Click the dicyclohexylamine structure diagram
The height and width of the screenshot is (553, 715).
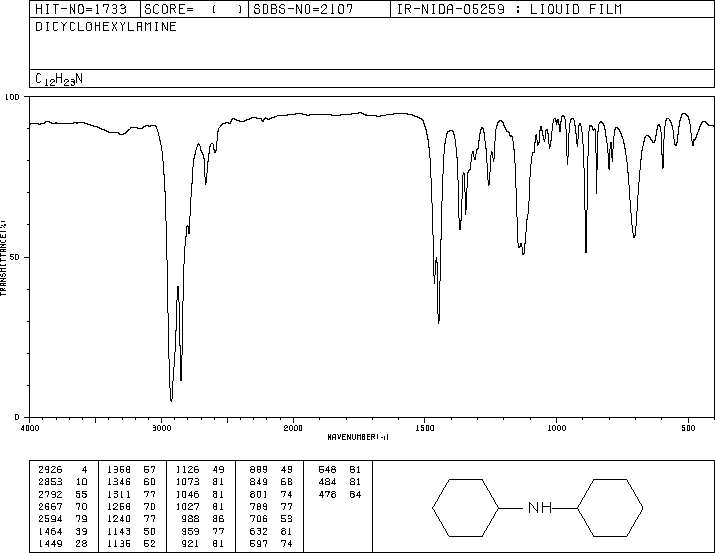pos(538,507)
